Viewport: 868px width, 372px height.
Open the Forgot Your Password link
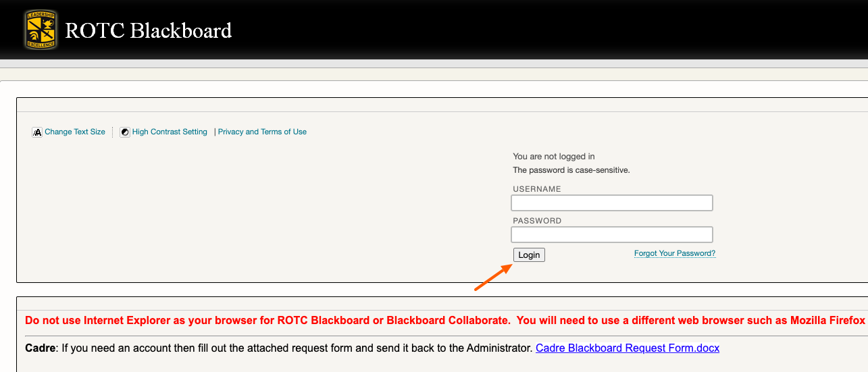675,253
